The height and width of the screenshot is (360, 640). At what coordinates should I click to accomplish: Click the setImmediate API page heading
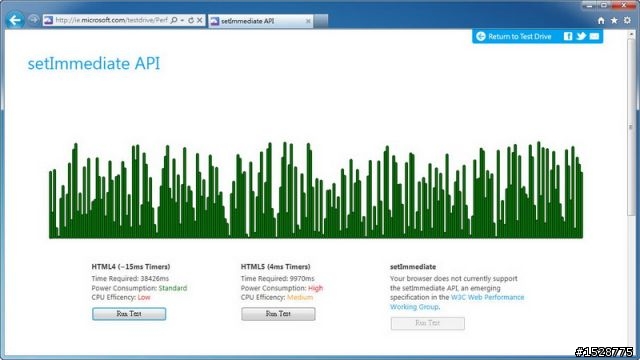[94, 64]
